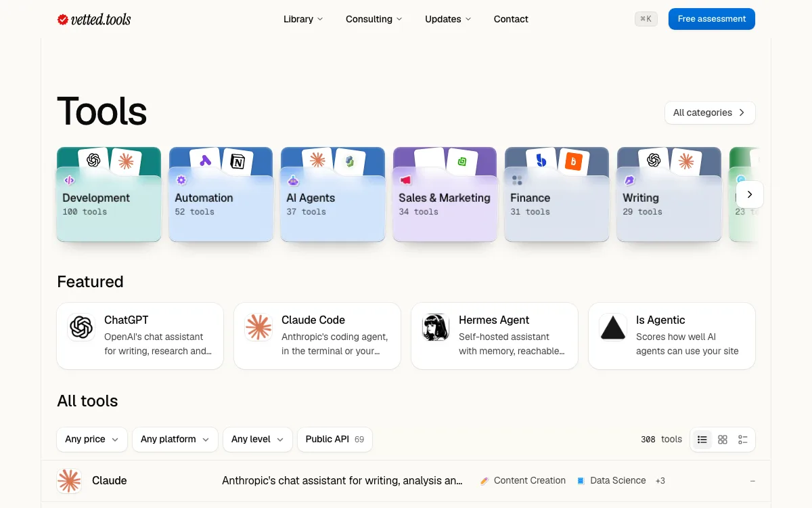Open the Automation category card
The image size is (812, 508).
point(221,194)
